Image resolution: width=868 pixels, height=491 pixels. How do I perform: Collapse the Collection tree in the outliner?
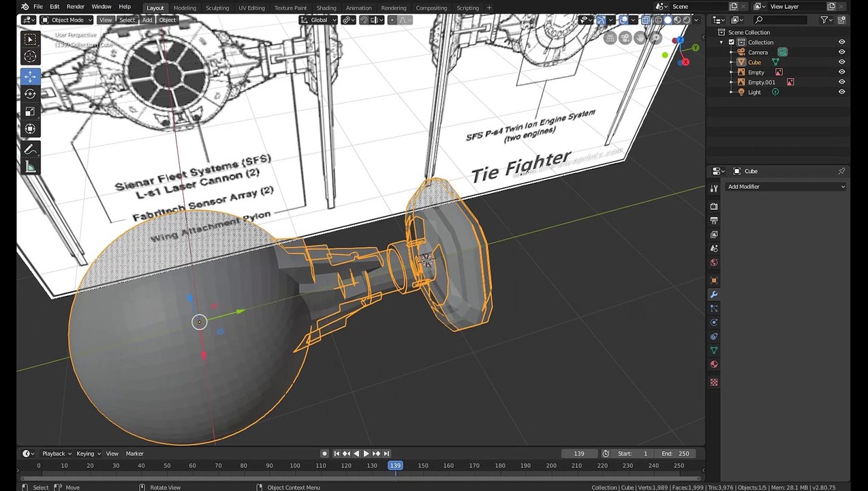722,42
